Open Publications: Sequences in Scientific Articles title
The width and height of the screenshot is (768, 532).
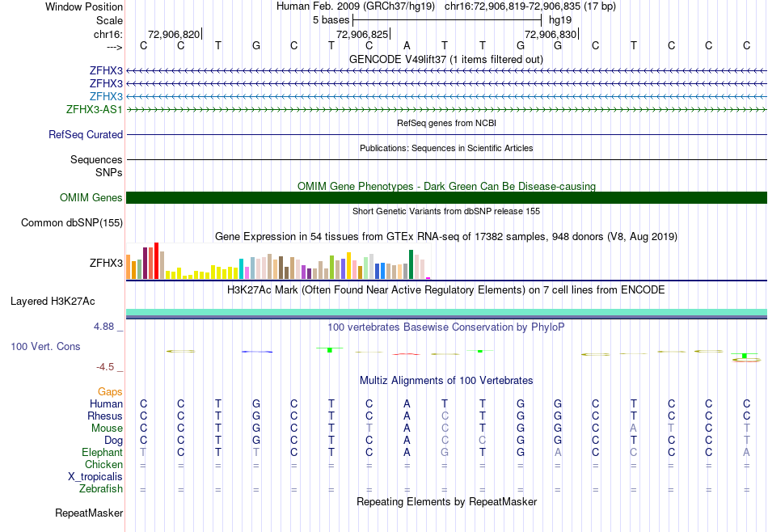446,148
